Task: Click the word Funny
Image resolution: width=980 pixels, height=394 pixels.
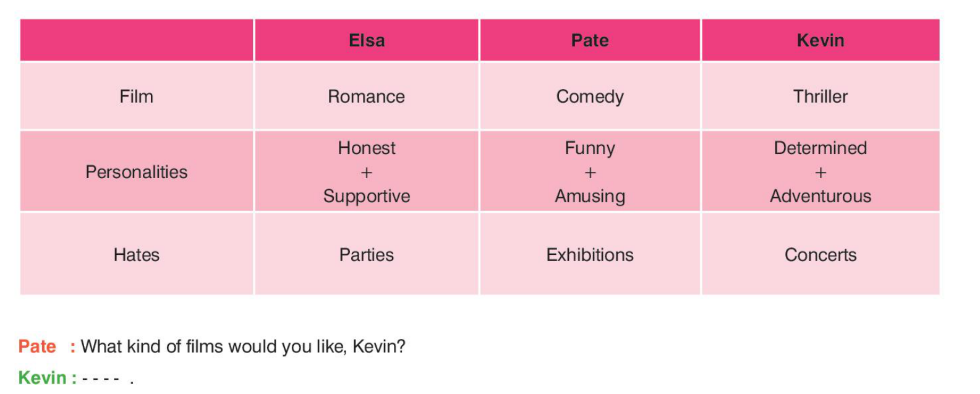Action: pyautogui.click(x=590, y=148)
